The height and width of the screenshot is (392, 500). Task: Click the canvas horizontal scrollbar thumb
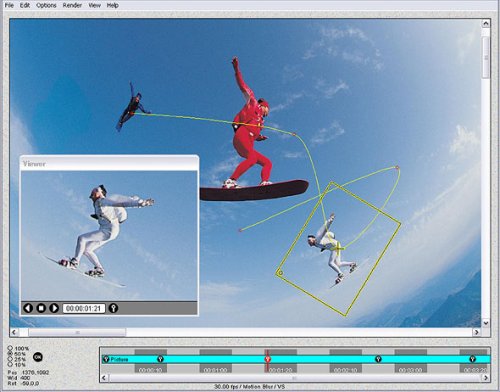[77, 332]
